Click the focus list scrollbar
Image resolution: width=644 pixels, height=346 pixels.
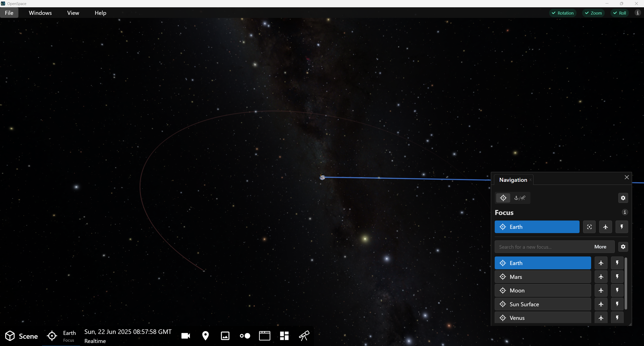[626, 283]
